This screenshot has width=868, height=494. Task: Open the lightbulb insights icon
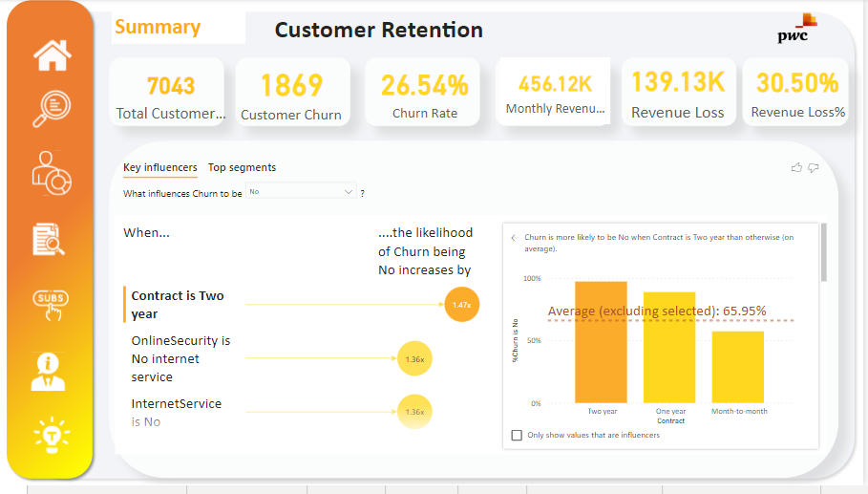click(51, 435)
